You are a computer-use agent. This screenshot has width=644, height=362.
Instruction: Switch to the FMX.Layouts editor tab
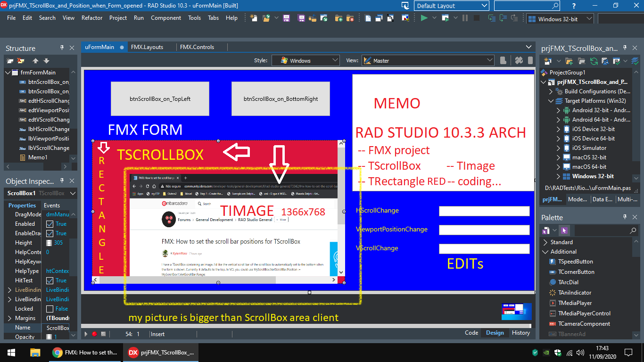(x=147, y=47)
